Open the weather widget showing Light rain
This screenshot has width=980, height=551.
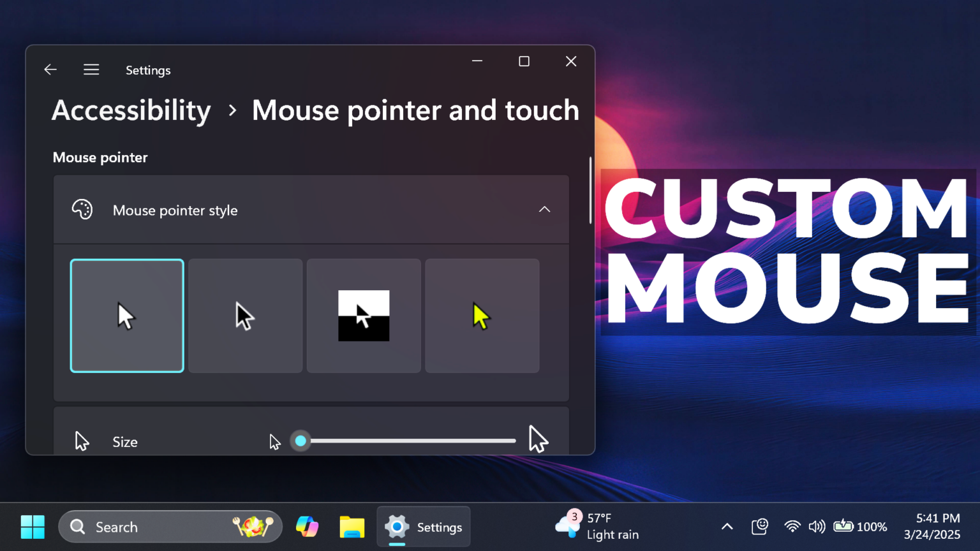(597, 526)
